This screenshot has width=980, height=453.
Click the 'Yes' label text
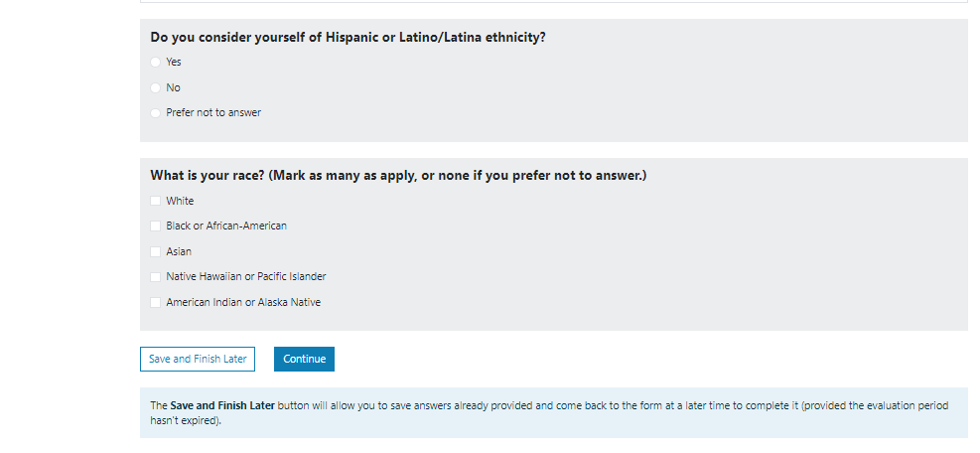174,62
